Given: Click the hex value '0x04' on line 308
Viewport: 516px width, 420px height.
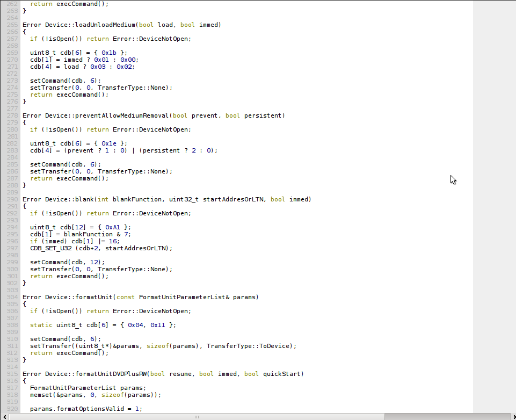Looking at the screenshot, I should pos(135,325).
